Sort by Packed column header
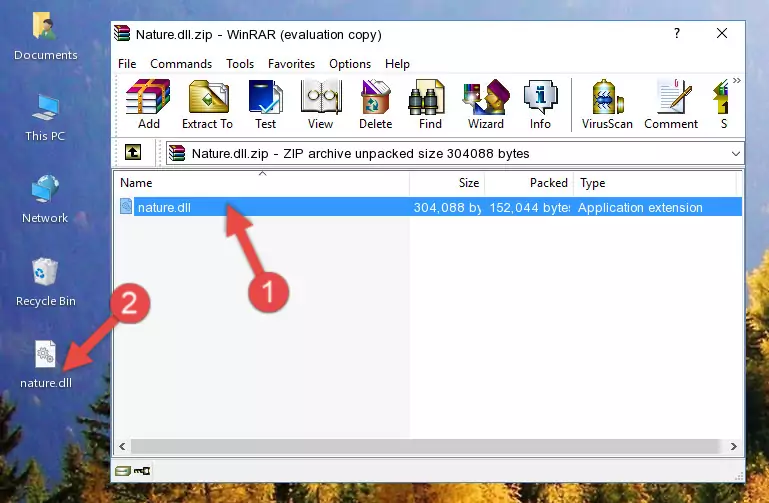 [529, 183]
